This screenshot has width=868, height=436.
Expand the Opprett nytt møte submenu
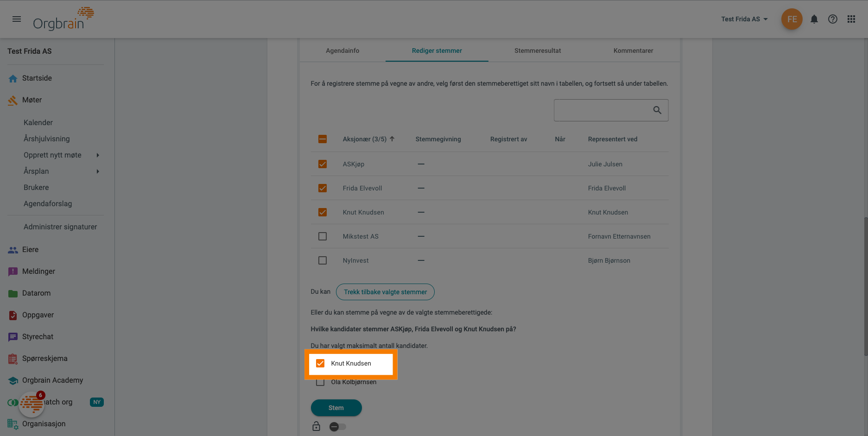pos(98,155)
